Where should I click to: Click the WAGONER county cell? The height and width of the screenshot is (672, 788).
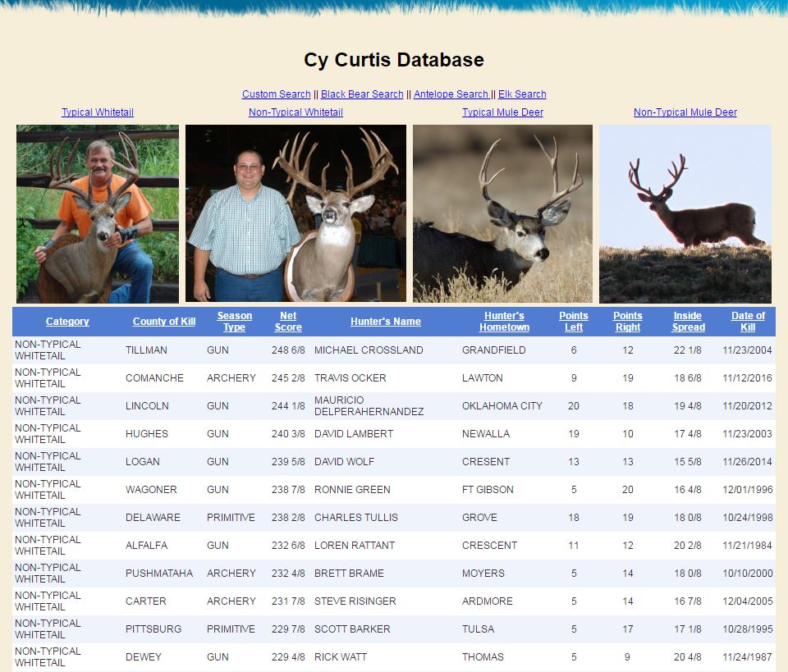(x=151, y=489)
